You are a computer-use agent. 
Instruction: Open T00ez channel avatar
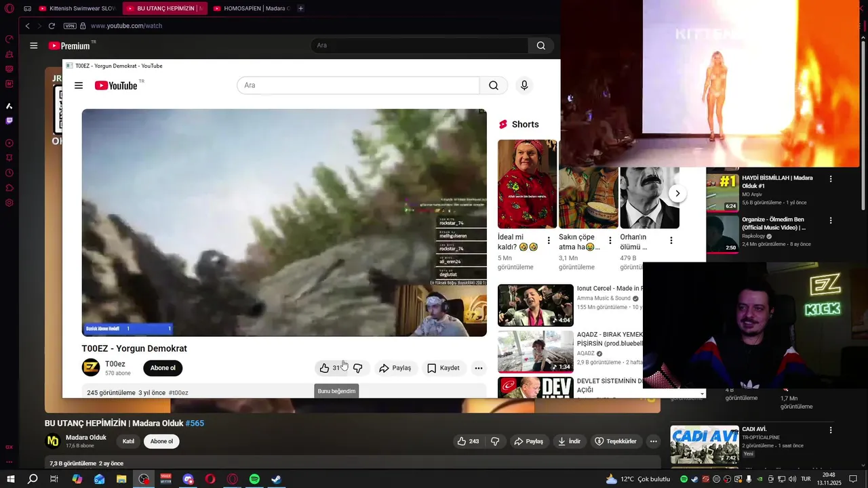(x=91, y=367)
